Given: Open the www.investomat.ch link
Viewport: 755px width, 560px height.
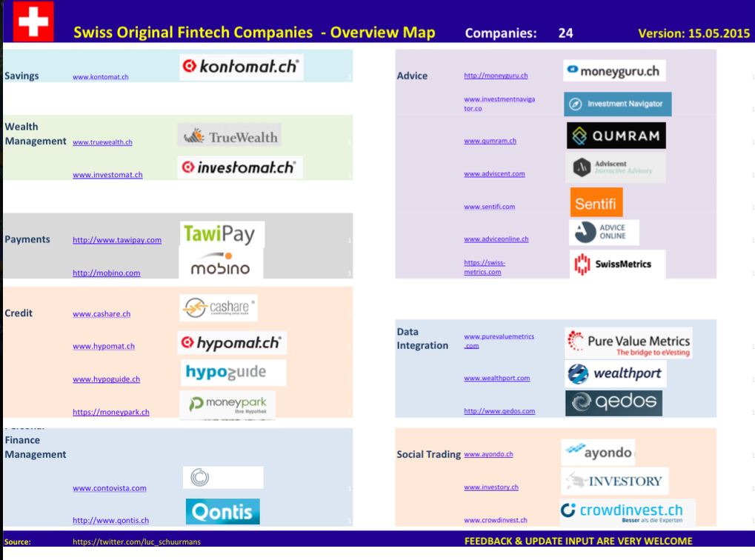Looking at the screenshot, I should click(x=108, y=175).
